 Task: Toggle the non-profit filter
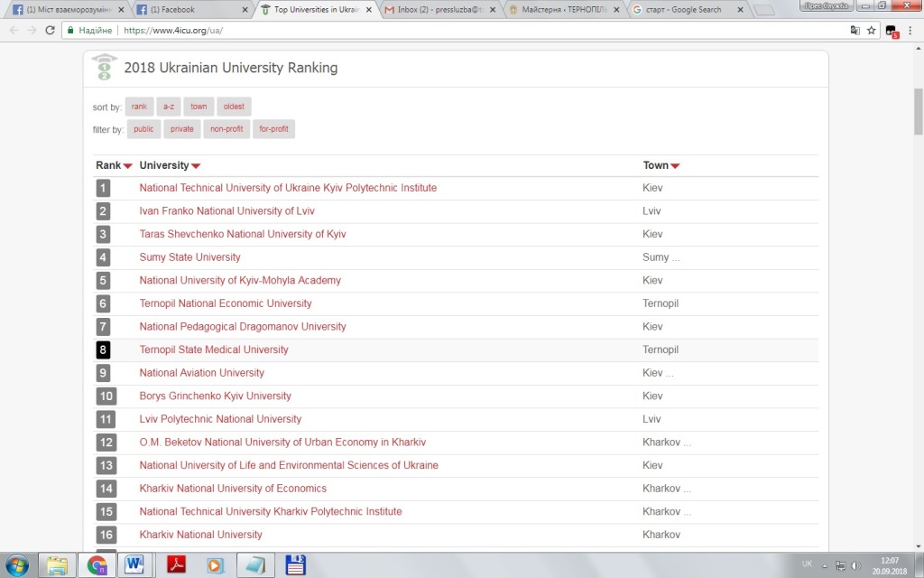pos(226,129)
